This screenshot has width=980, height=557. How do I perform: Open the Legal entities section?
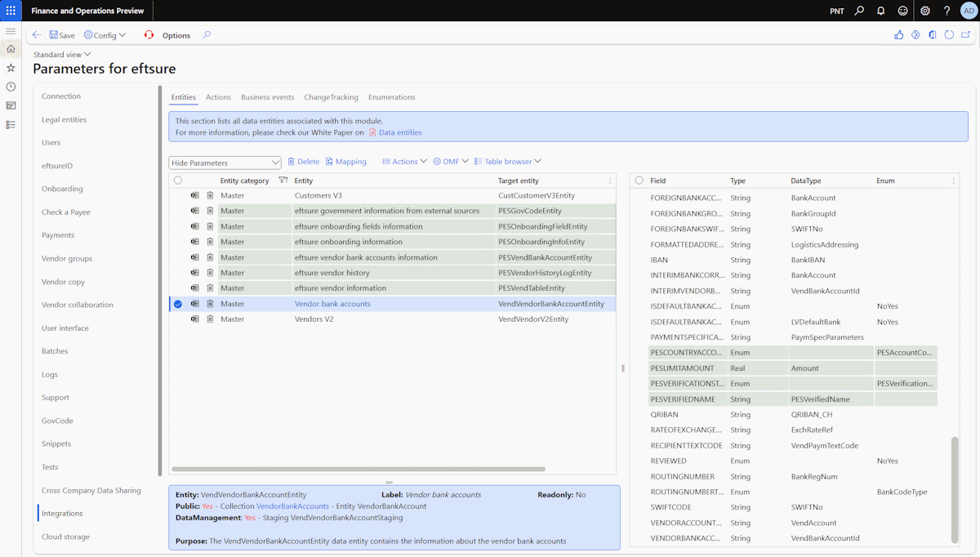click(65, 119)
